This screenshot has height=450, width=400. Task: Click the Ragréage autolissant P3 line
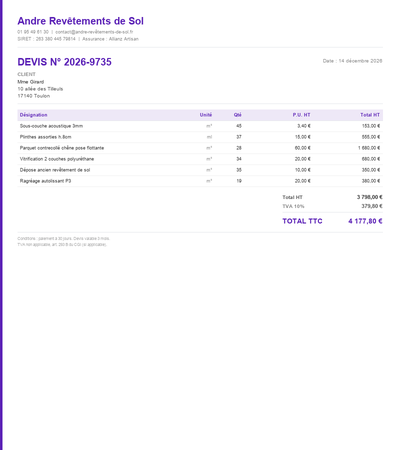pyautogui.click(x=45, y=181)
